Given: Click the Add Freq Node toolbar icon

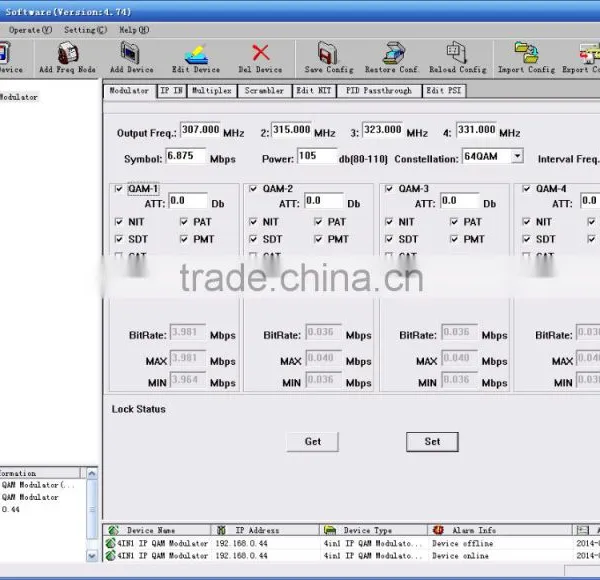Looking at the screenshot, I should (68, 52).
